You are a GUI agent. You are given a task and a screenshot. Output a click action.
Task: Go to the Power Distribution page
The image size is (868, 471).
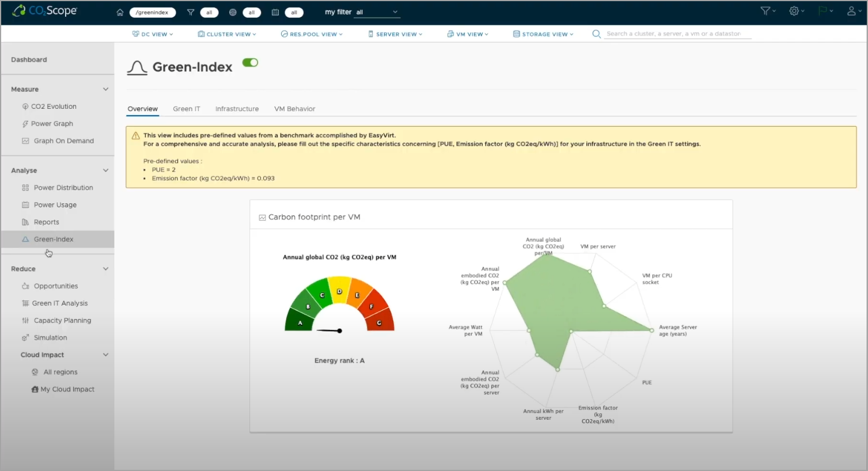point(63,188)
